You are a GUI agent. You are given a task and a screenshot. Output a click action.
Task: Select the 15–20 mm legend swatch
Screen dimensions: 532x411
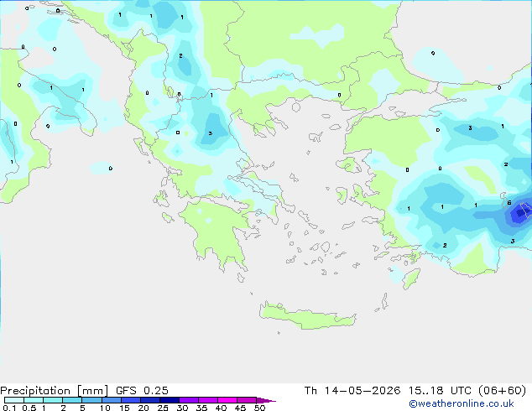(131, 400)
